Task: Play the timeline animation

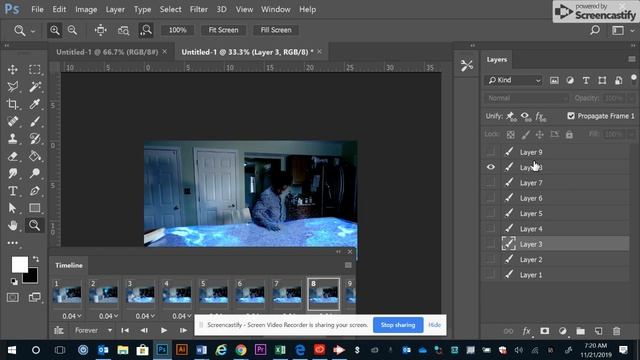Action: point(164,330)
